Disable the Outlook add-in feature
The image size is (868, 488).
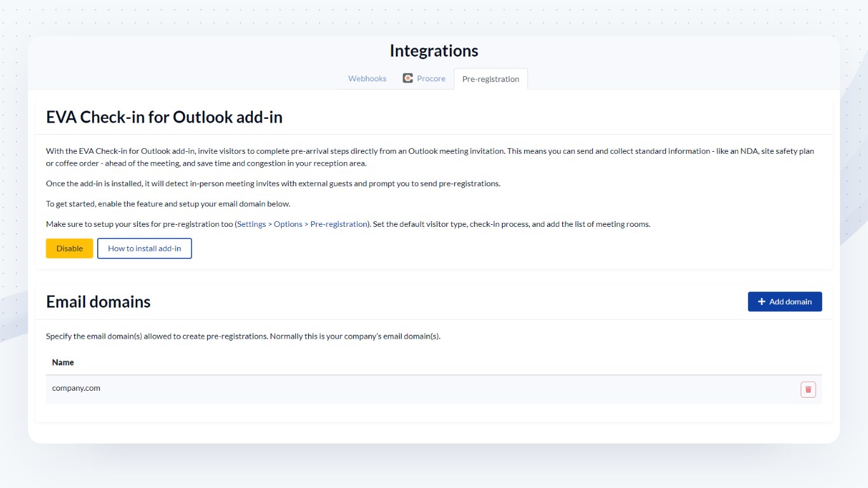(69, 248)
